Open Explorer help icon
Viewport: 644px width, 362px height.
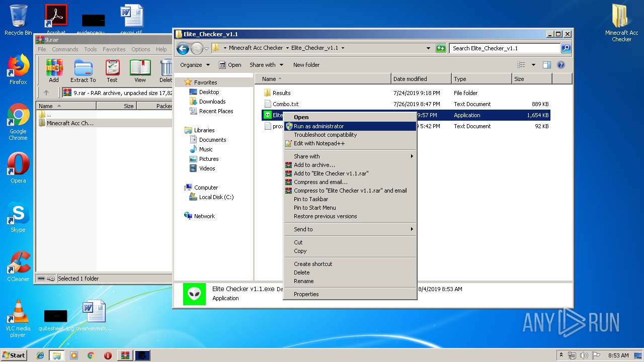(561, 65)
